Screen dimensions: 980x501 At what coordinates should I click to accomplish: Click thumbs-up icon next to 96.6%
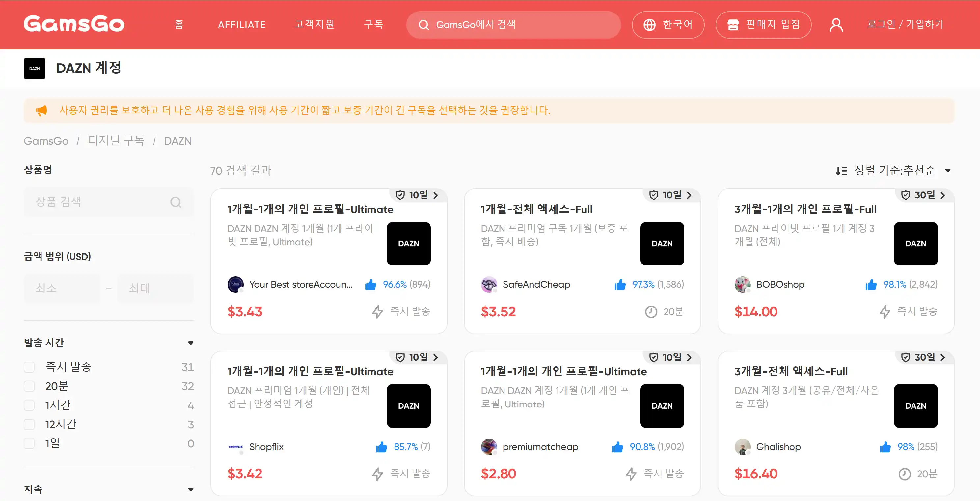(370, 284)
